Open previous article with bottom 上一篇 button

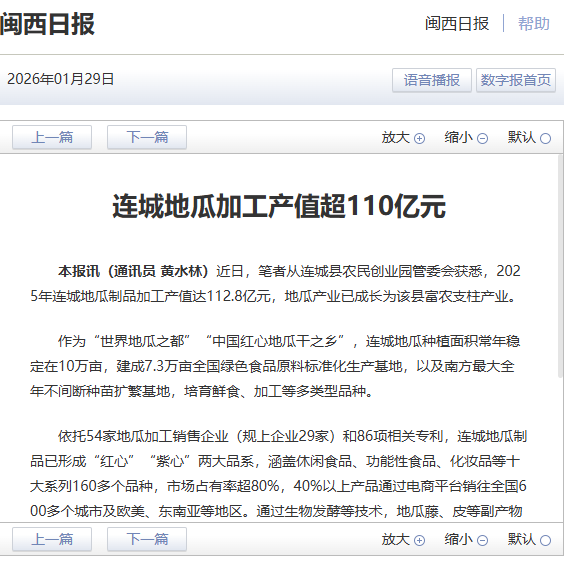click(x=52, y=539)
